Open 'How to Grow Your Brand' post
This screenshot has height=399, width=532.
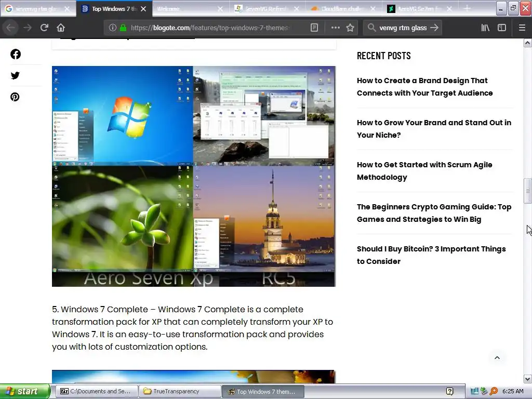[434, 129]
